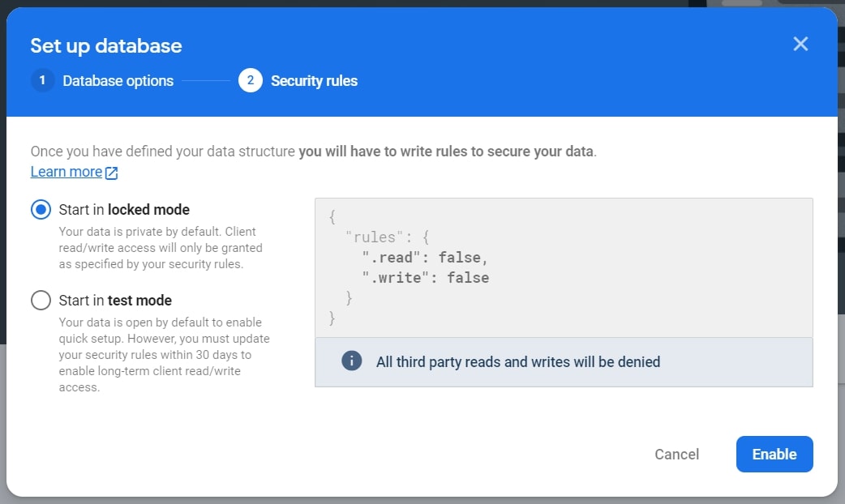Click the info icon in the denial notice banner
The width and height of the screenshot is (845, 504).
coord(351,361)
